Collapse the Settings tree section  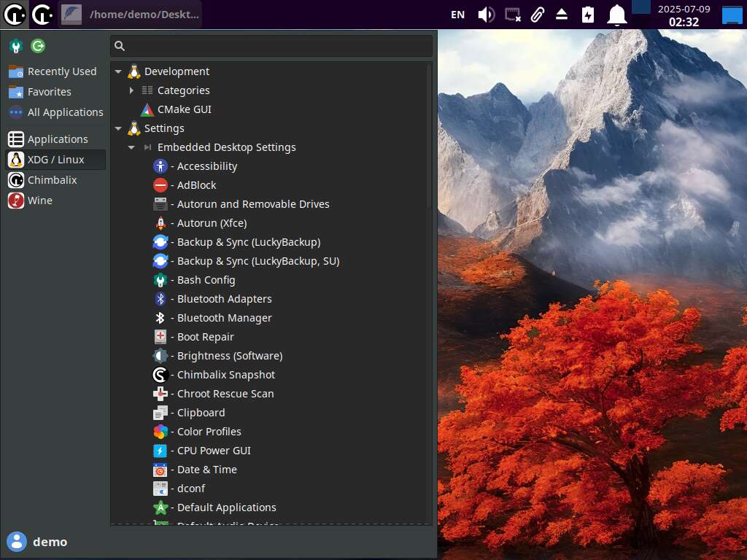click(x=118, y=128)
